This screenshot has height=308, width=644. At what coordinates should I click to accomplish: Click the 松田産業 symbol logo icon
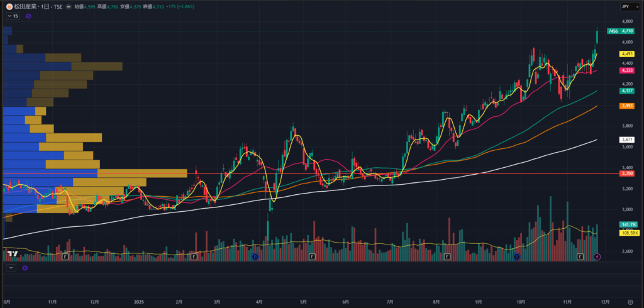click(8, 6)
